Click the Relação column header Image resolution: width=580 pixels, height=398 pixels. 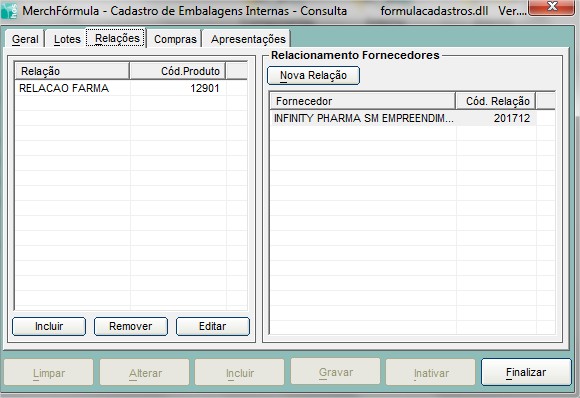pyautogui.click(x=72, y=71)
